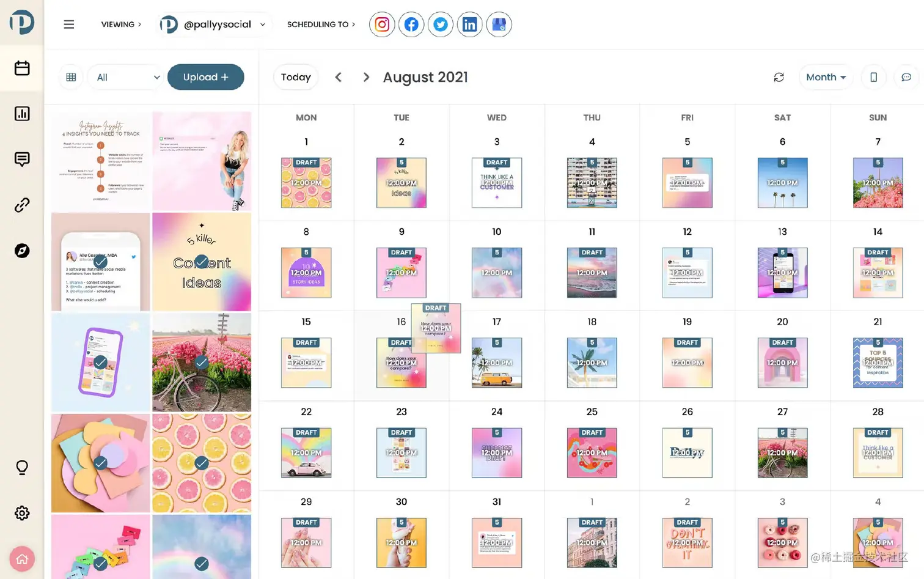The width and height of the screenshot is (924, 579).
Task: Open the analytics chart icon in sidebar
Action: click(x=22, y=114)
